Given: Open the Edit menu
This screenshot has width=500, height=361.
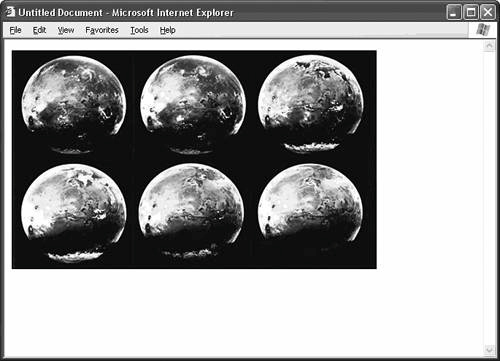Looking at the screenshot, I should (x=39, y=30).
